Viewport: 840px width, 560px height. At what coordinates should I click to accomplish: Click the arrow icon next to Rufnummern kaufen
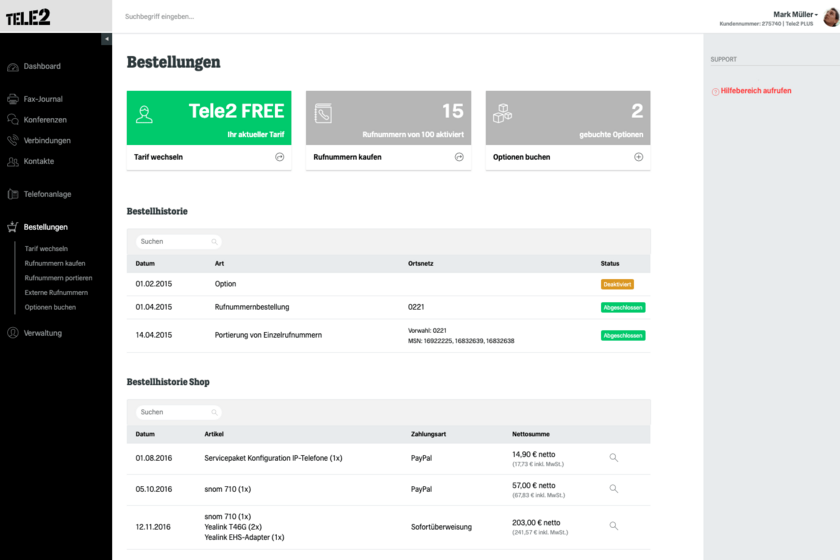point(459,157)
